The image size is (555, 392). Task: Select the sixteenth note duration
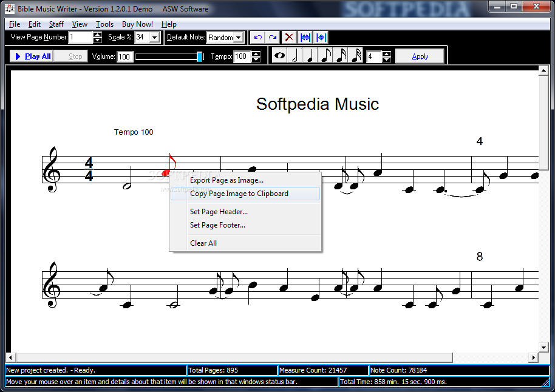tap(341, 56)
